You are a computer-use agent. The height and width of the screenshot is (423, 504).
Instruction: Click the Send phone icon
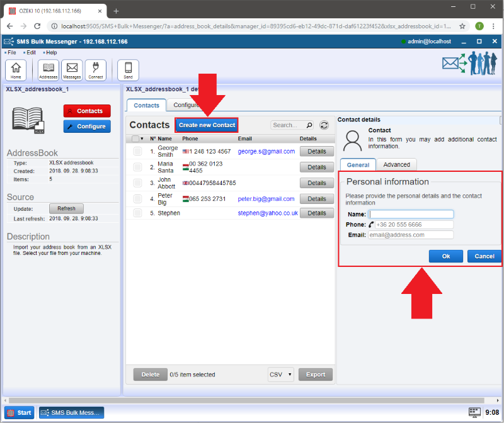tap(128, 69)
